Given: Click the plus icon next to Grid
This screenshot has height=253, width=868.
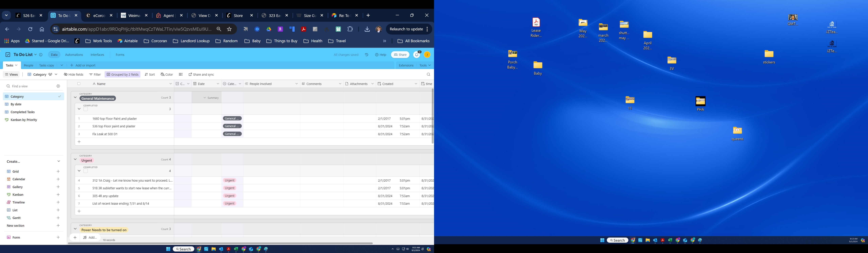Looking at the screenshot, I should pos(58,171).
